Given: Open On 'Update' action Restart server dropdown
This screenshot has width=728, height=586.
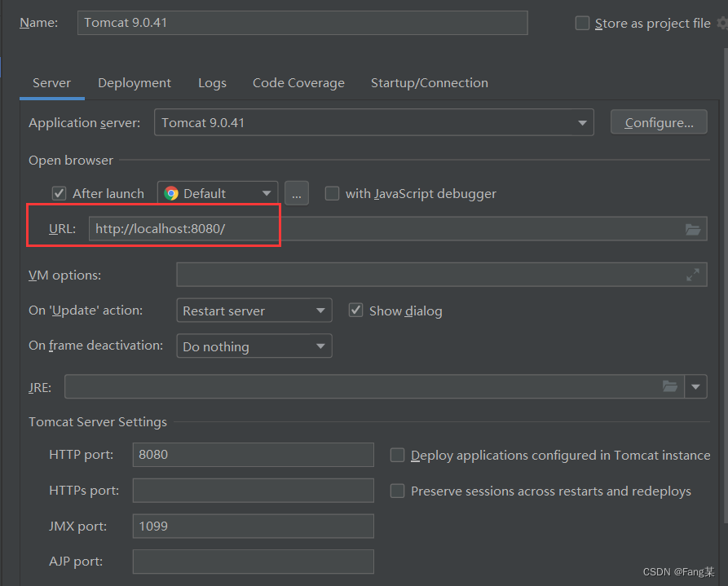Looking at the screenshot, I should tap(254, 311).
